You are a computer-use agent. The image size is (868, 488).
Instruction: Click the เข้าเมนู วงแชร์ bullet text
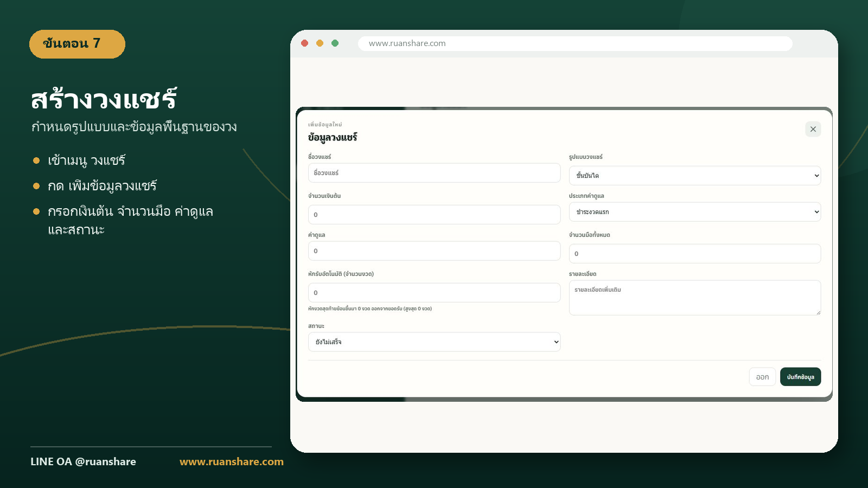[x=86, y=160]
